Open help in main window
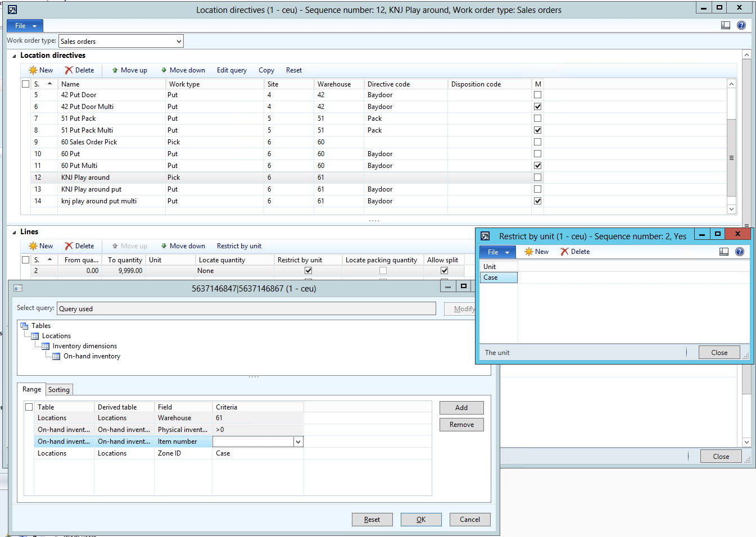 click(741, 25)
